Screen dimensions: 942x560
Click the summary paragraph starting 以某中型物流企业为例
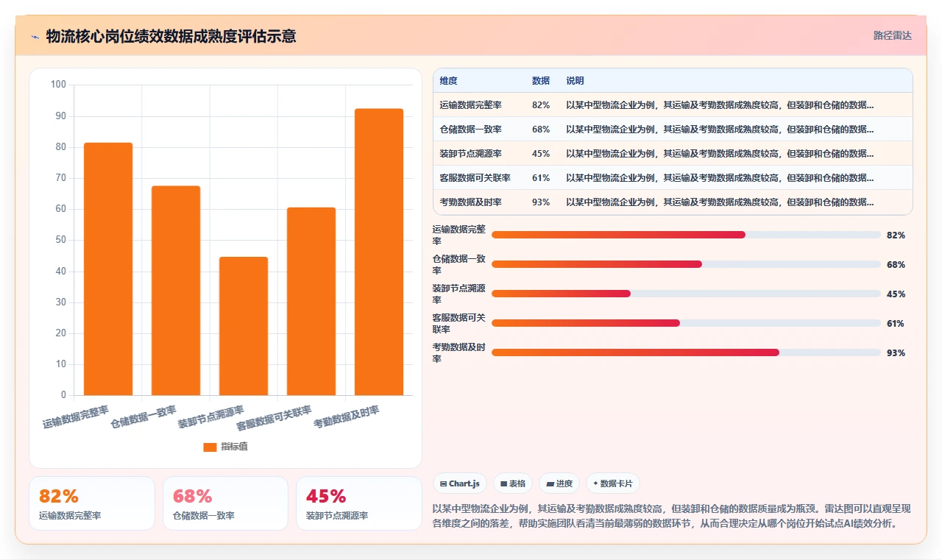(x=671, y=516)
